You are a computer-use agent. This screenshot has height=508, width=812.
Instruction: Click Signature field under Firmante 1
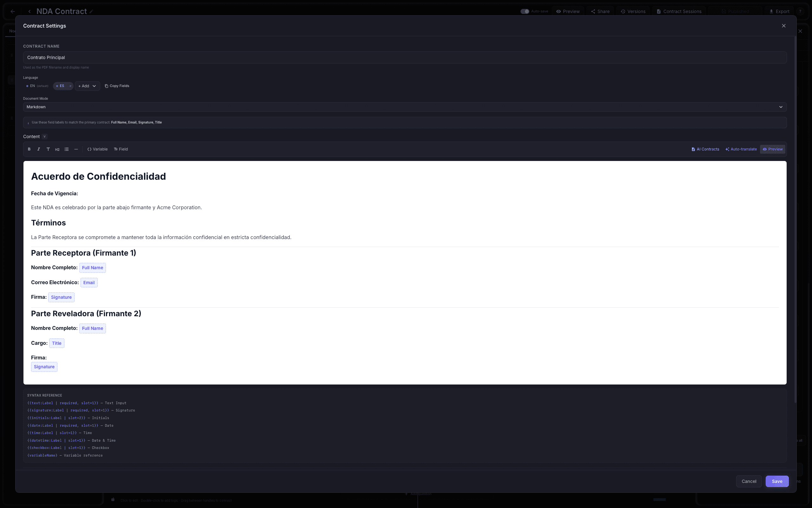pyautogui.click(x=62, y=297)
